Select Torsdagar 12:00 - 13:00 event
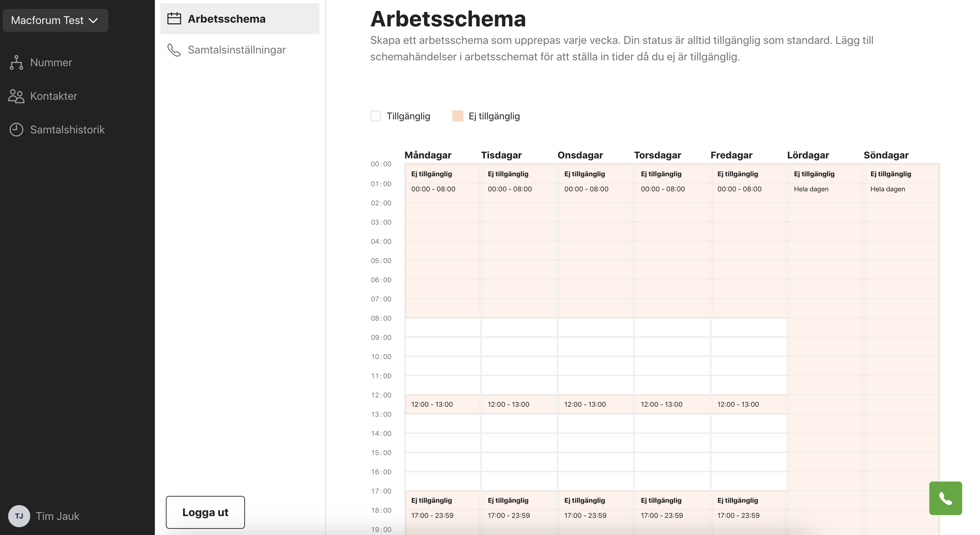 [x=672, y=404]
